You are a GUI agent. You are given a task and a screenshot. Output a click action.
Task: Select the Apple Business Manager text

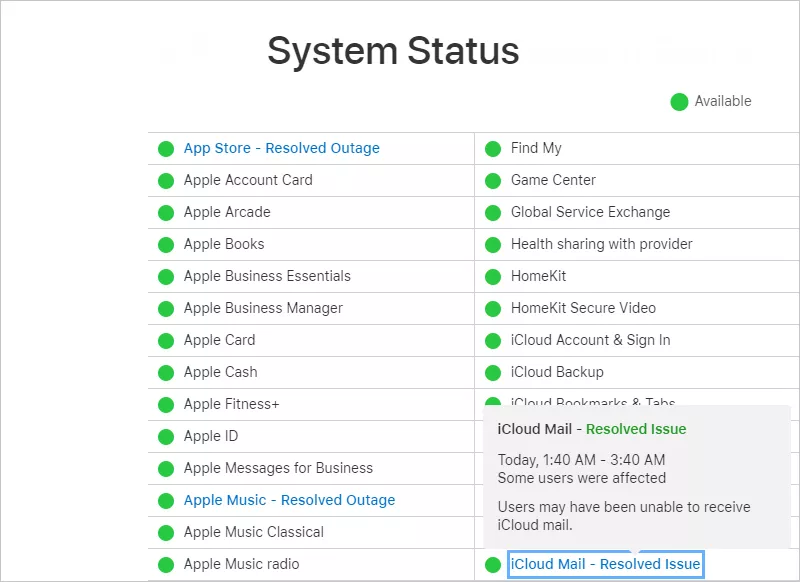263,308
